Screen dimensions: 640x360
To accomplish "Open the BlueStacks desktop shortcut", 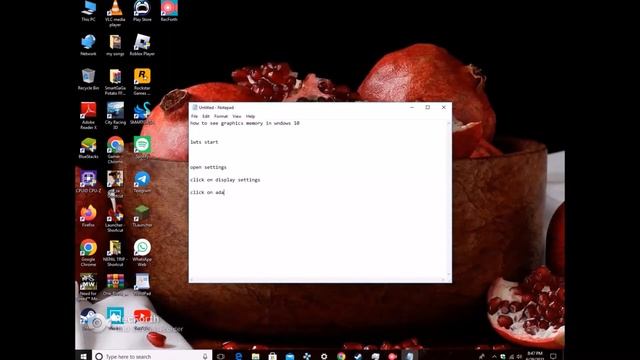I will pos(88,148).
